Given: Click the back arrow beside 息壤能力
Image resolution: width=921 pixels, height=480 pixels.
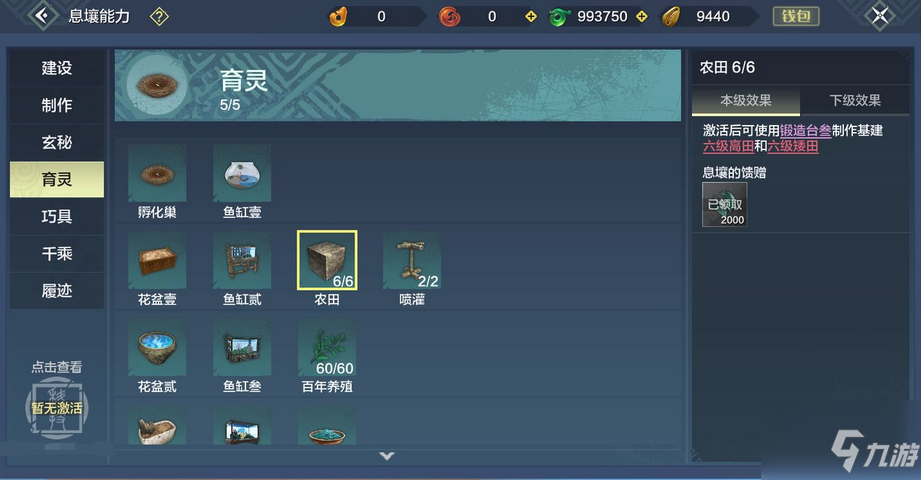Looking at the screenshot, I should click(x=42, y=16).
